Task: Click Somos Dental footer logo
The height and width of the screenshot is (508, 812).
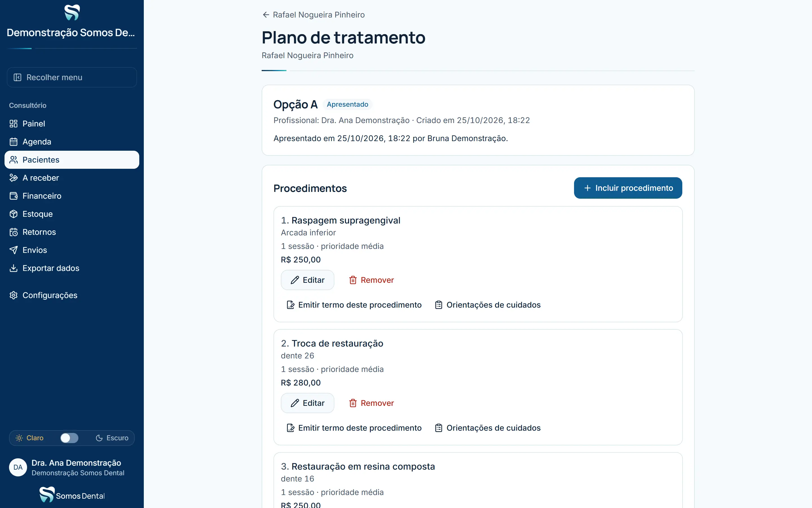Action: click(72, 495)
